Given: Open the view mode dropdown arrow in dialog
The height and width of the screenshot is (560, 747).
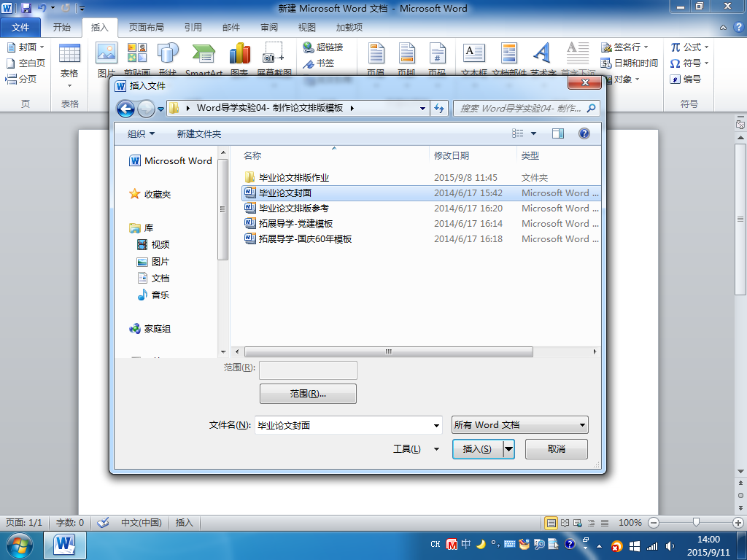Looking at the screenshot, I should point(533,133).
